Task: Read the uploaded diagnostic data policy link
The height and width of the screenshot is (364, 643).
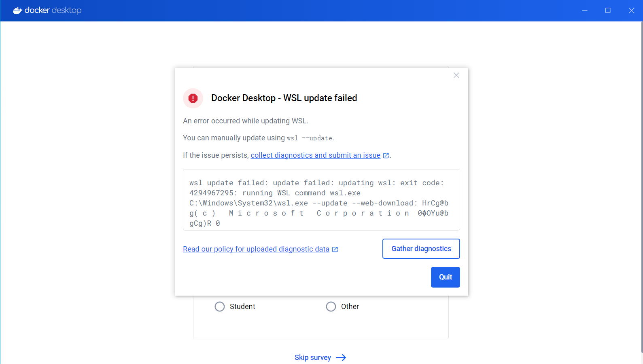Action: (256, 249)
